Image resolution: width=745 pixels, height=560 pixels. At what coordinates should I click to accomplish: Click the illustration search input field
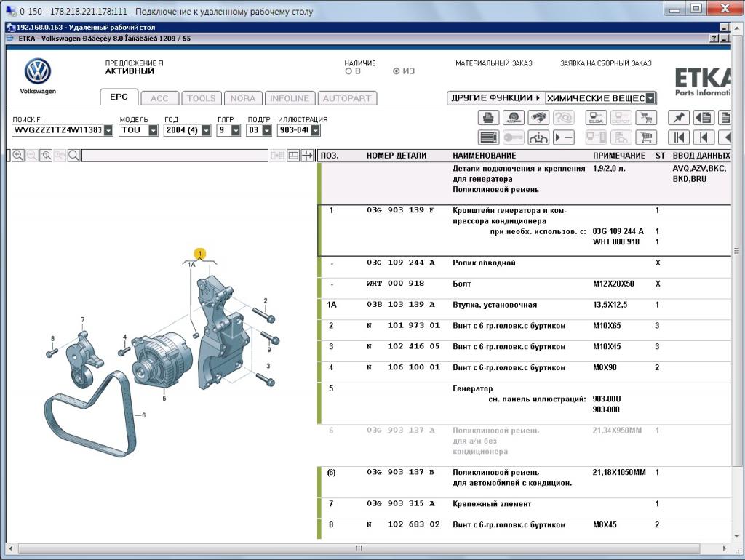[x=175, y=156]
